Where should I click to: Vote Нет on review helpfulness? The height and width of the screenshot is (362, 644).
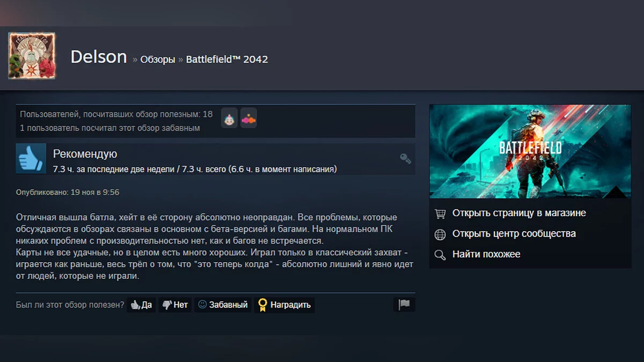pos(175,305)
